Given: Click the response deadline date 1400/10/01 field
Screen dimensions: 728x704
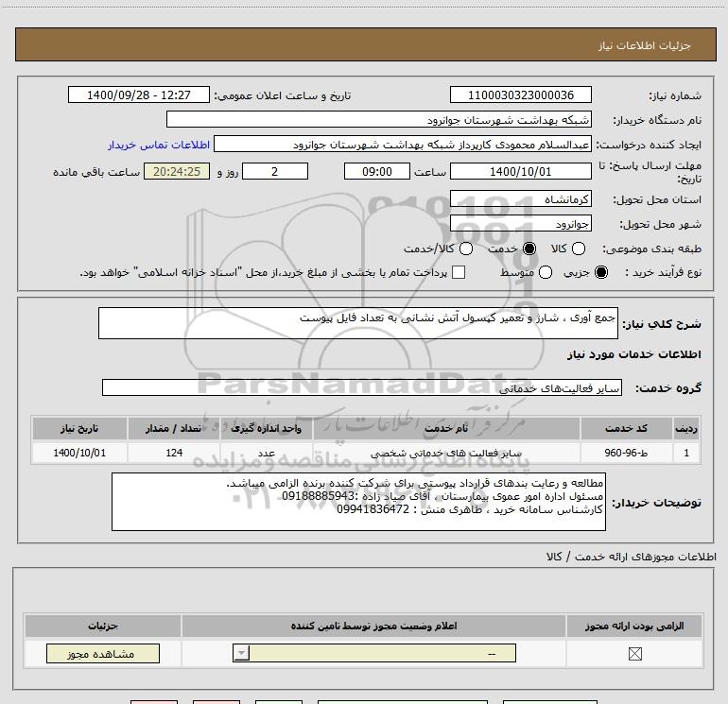Looking at the screenshot, I should point(520,171).
